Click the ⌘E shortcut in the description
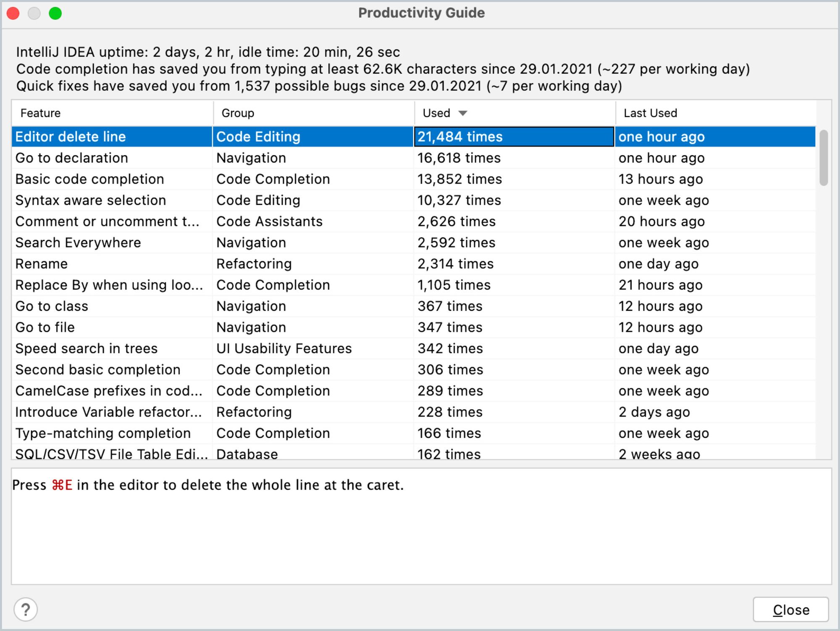 tap(62, 485)
